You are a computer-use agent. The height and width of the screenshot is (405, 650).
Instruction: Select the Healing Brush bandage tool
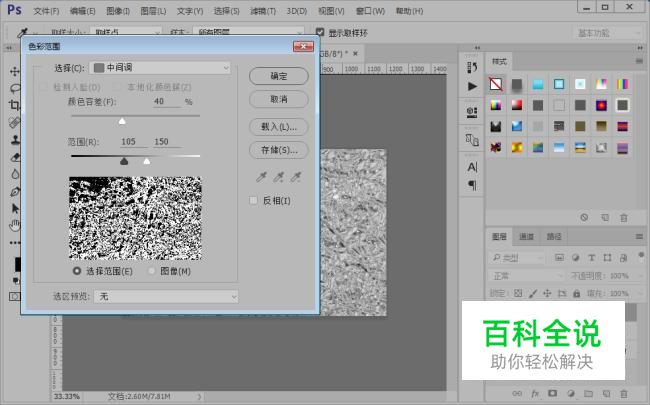(15, 122)
